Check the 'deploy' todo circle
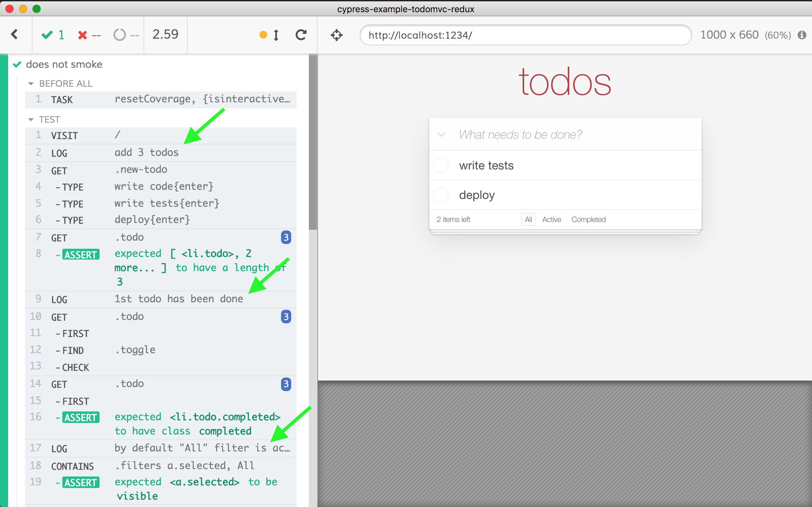The height and width of the screenshot is (507, 812). [x=441, y=195]
